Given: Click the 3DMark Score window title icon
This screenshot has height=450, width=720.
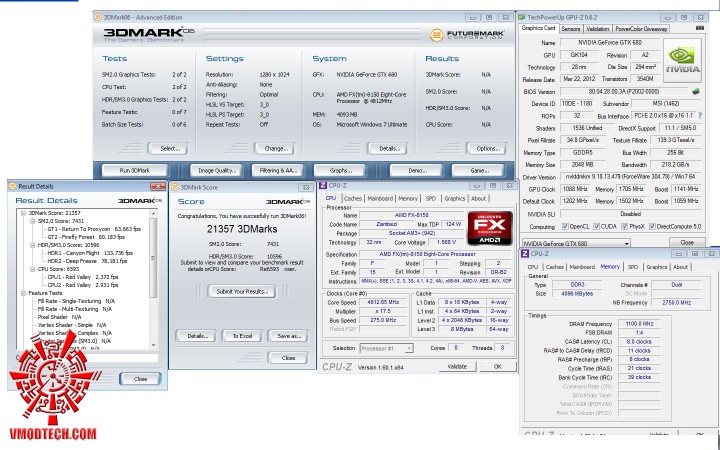Looking at the screenshot, I should 175,187.
